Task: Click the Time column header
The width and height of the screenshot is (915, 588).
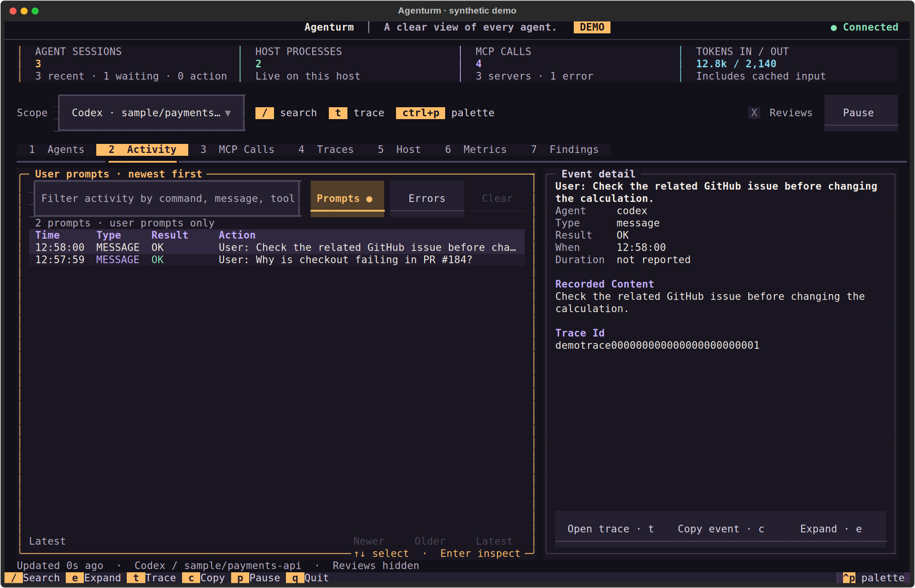Action: click(x=47, y=235)
